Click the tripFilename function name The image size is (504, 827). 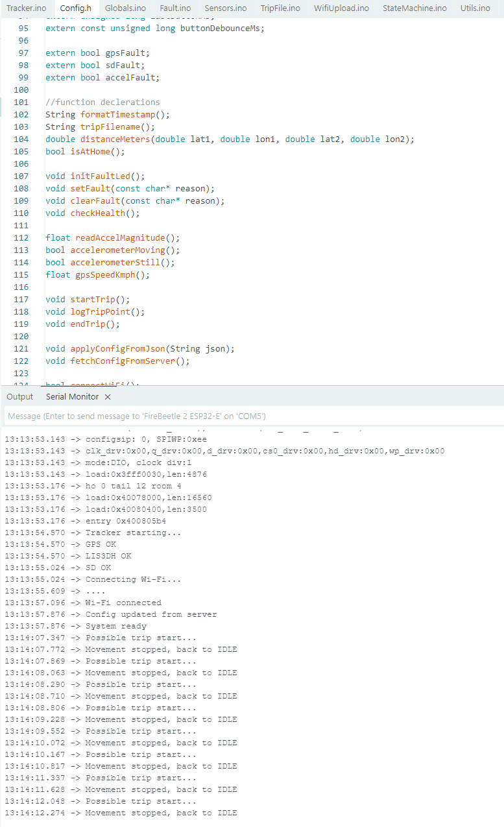click(x=110, y=126)
